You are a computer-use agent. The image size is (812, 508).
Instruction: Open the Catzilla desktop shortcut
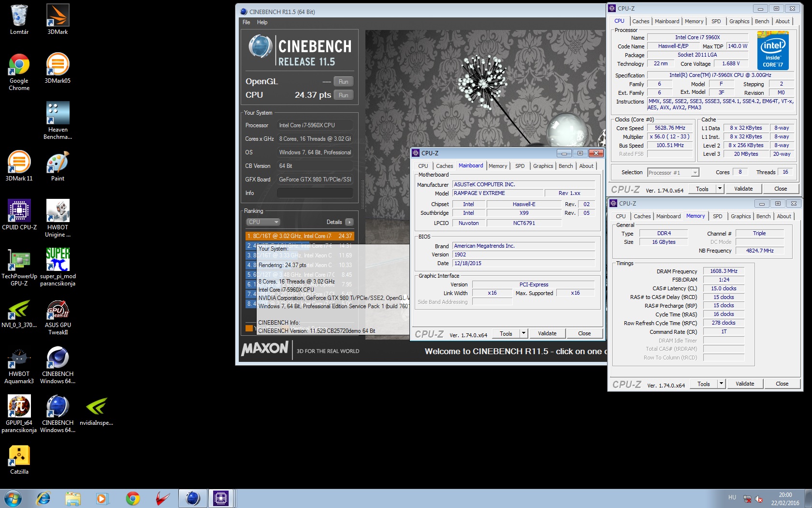[19, 459]
